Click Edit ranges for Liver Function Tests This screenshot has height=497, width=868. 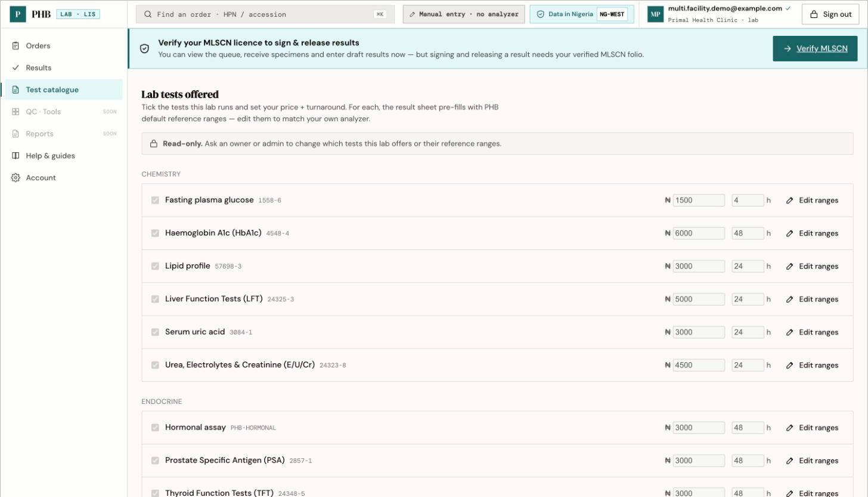pyautogui.click(x=812, y=300)
